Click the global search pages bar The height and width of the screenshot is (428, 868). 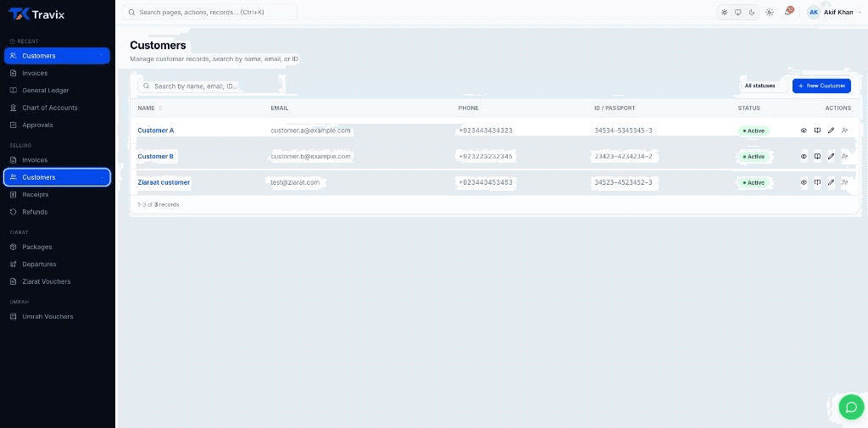click(210, 12)
